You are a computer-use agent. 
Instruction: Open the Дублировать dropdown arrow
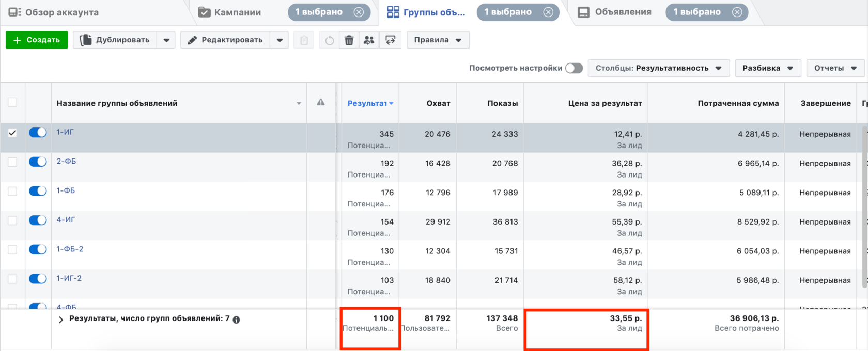[166, 40]
